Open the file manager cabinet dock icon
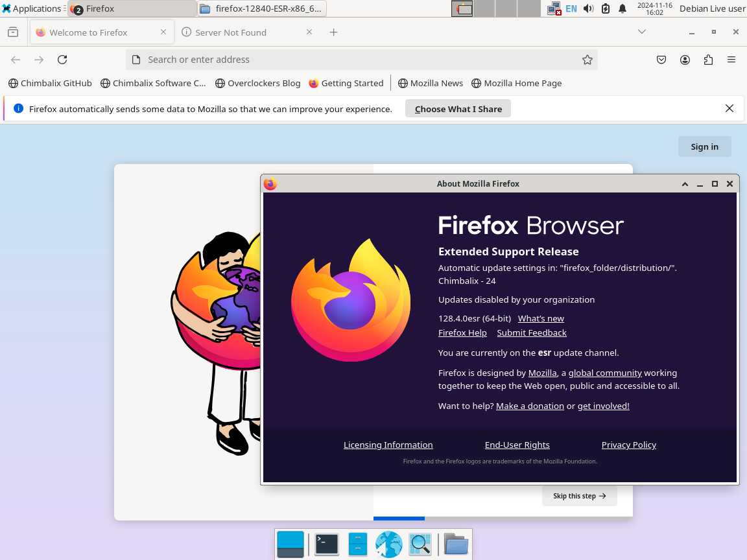Image resolution: width=747 pixels, height=560 pixels. coord(358,544)
